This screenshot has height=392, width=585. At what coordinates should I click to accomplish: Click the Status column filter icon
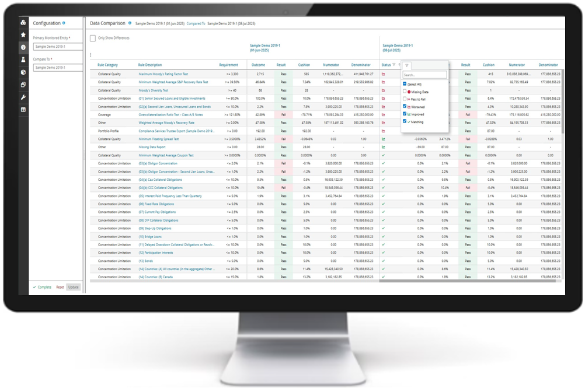[x=394, y=65]
